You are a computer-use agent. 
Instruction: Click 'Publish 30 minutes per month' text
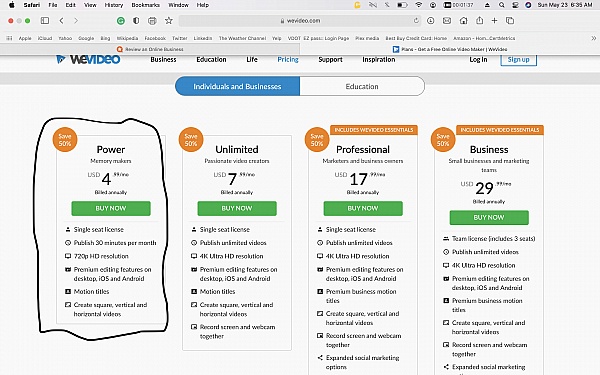click(115, 243)
